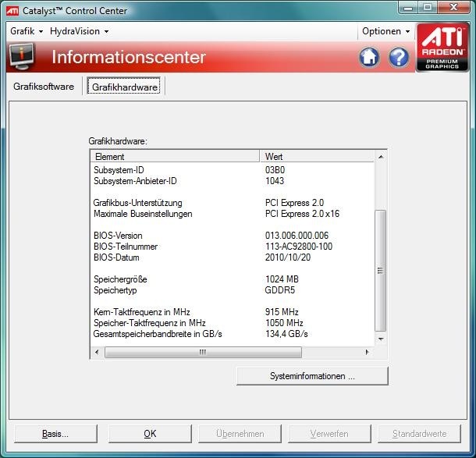Click the value 013.006.000.006
The height and width of the screenshot is (458, 476).
297,236
